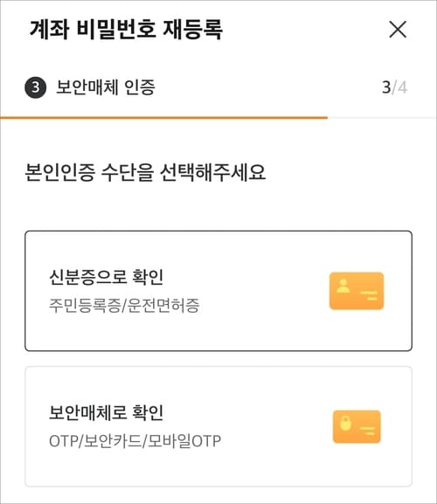Choose 주민등록증/운전면허증 verification subtitle
Image resolution: width=437 pixels, height=504 pixels.
[x=124, y=306]
